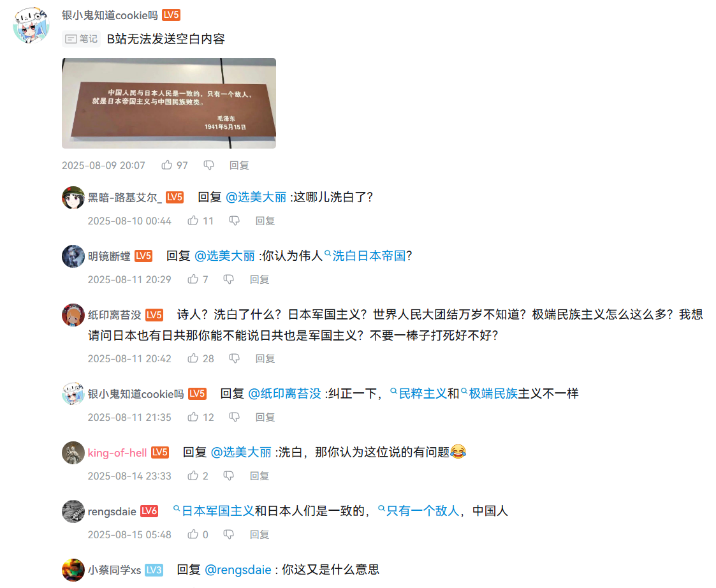Open the plaque quote image thumbnail
Screen dimensions: 716x588
click(169, 103)
